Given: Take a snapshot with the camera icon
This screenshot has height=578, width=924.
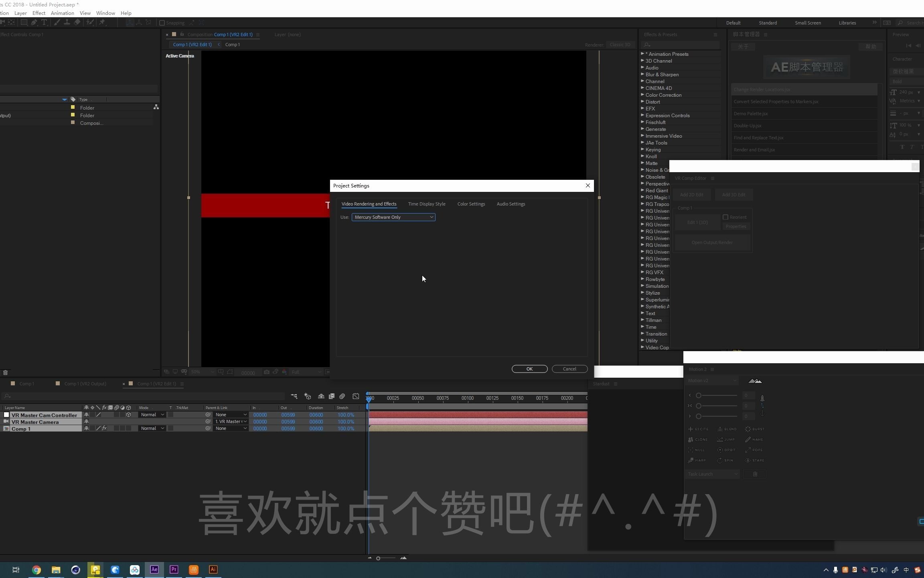Looking at the screenshot, I should pyautogui.click(x=266, y=372).
